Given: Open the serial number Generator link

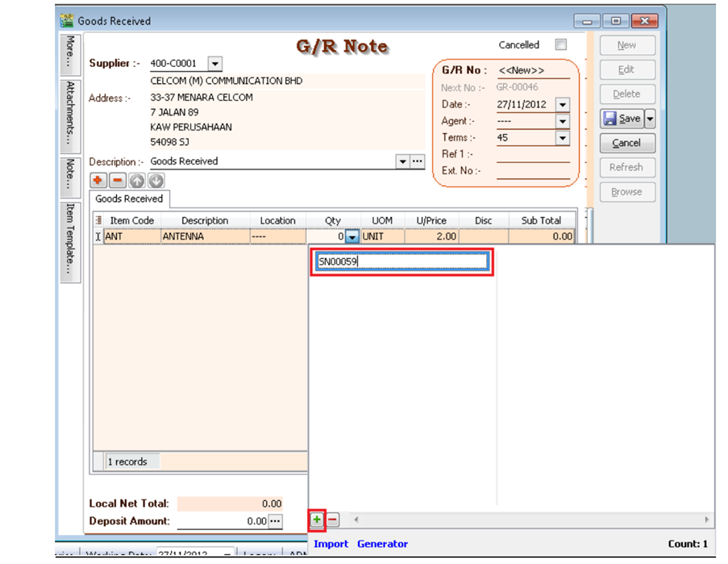Looking at the screenshot, I should [382, 544].
